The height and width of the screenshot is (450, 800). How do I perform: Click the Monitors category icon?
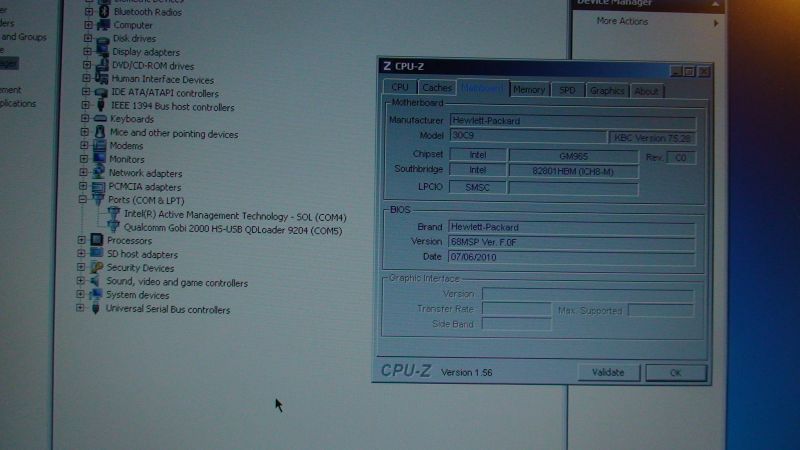coord(99,159)
